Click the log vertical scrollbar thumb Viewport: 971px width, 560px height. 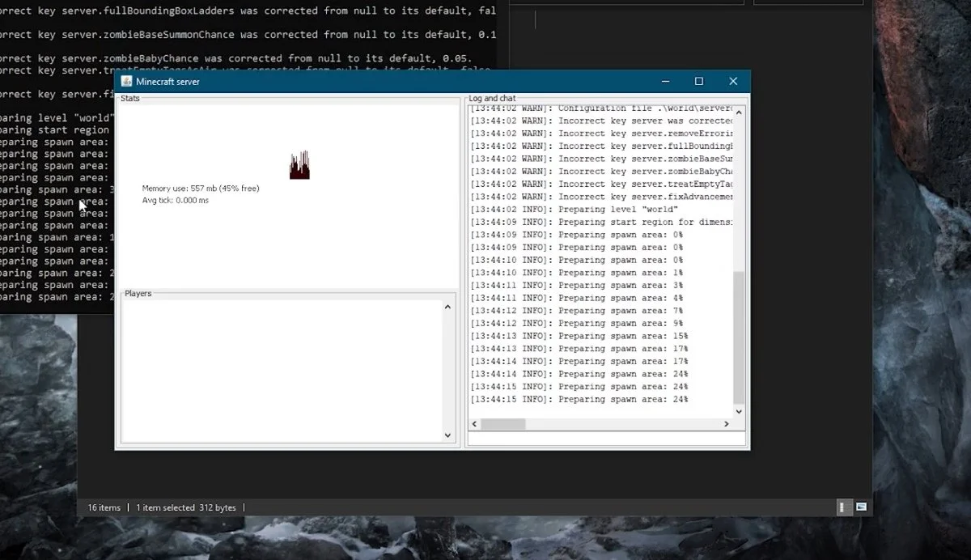pos(738,337)
